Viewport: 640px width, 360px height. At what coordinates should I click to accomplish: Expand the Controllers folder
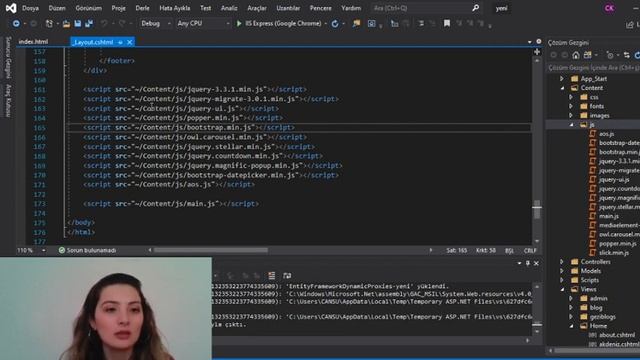click(x=562, y=262)
